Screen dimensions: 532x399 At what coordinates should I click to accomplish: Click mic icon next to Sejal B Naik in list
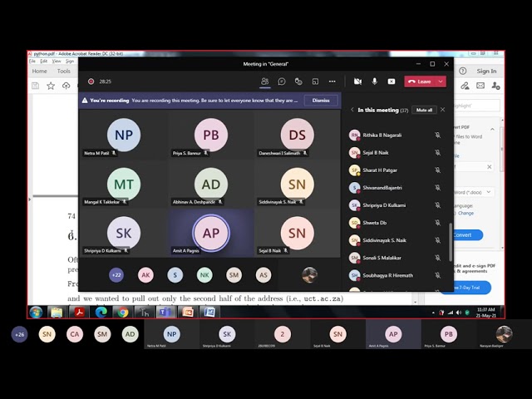click(x=438, y=153)
